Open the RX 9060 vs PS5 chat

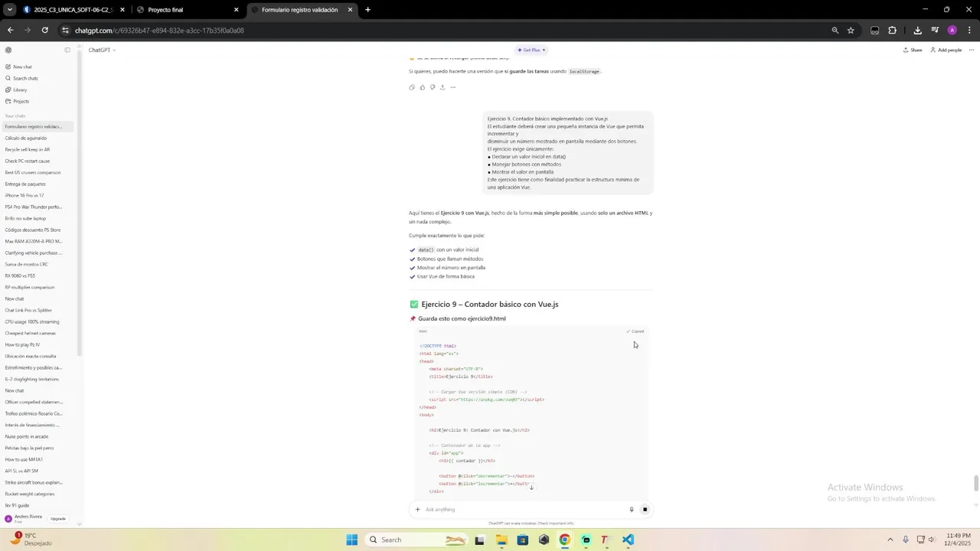(x=38, y=275)
